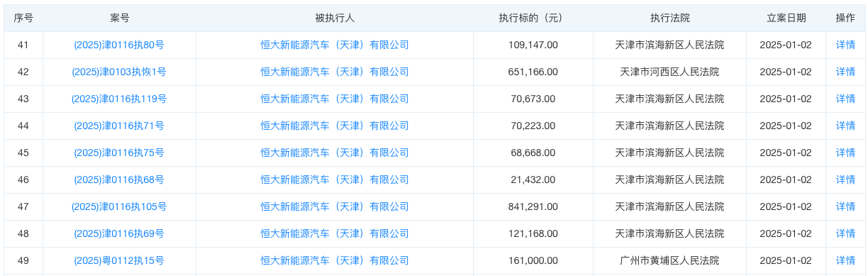The image size is (868, 276).
Task: Open case link (2025)津0116执71号
Action: [119, 126]
